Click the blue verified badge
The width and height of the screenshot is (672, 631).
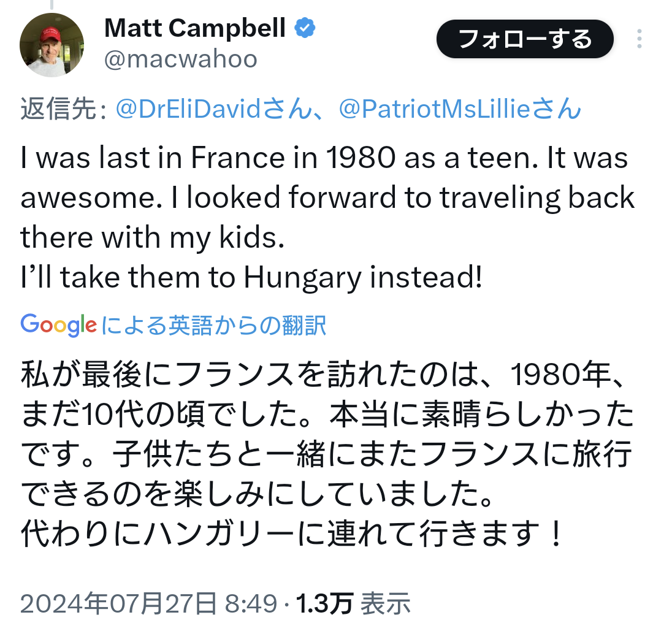click(305, 28)
